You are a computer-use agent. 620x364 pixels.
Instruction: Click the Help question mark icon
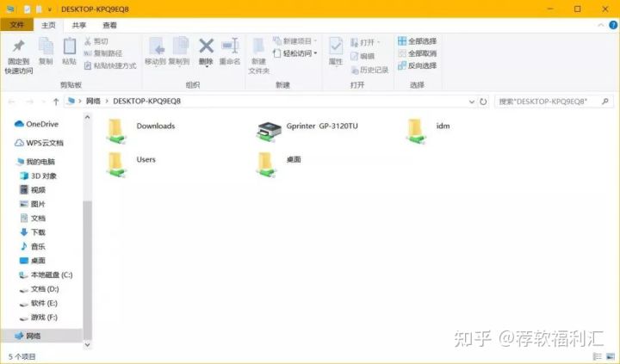(x=613, y=25)
